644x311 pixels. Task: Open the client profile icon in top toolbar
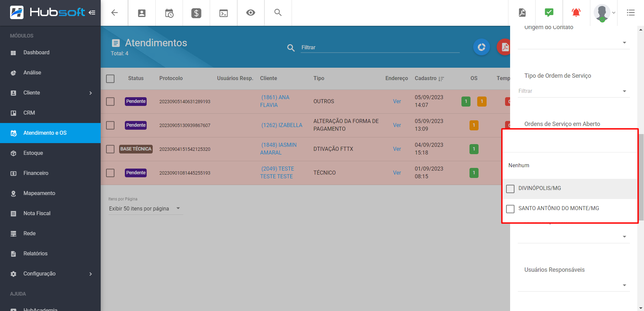[x=142, y=13]
